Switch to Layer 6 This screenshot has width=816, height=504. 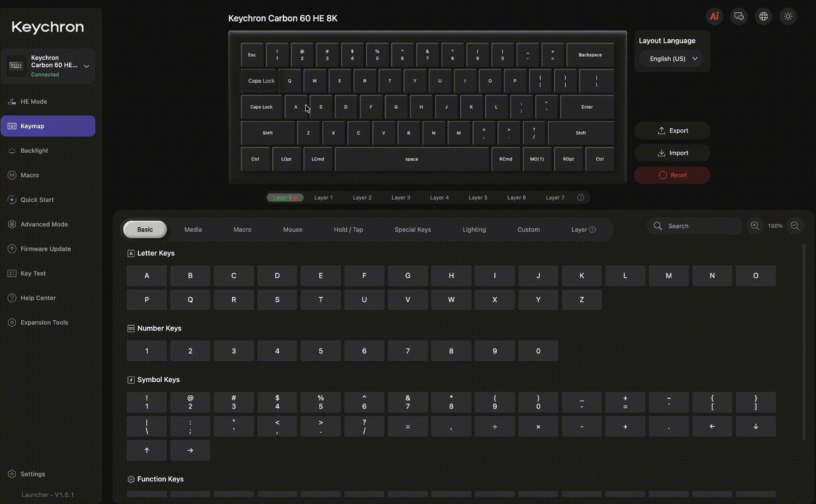click(517, 197)
